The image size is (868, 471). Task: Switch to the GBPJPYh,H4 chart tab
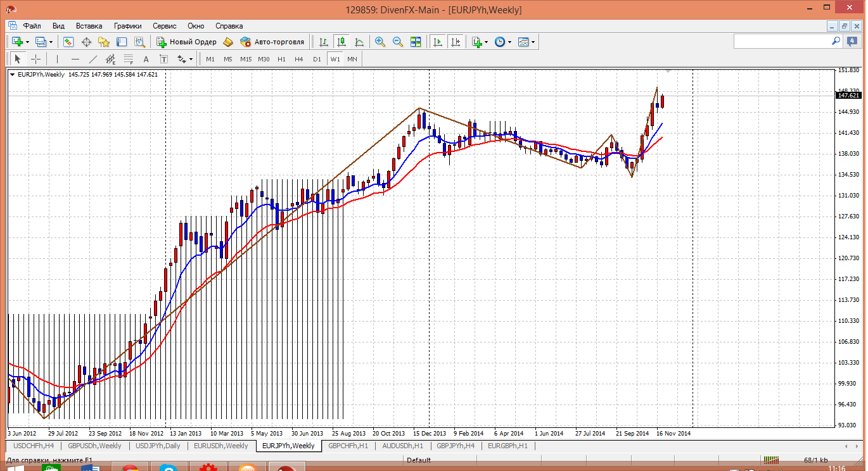[x=455, y=446]
